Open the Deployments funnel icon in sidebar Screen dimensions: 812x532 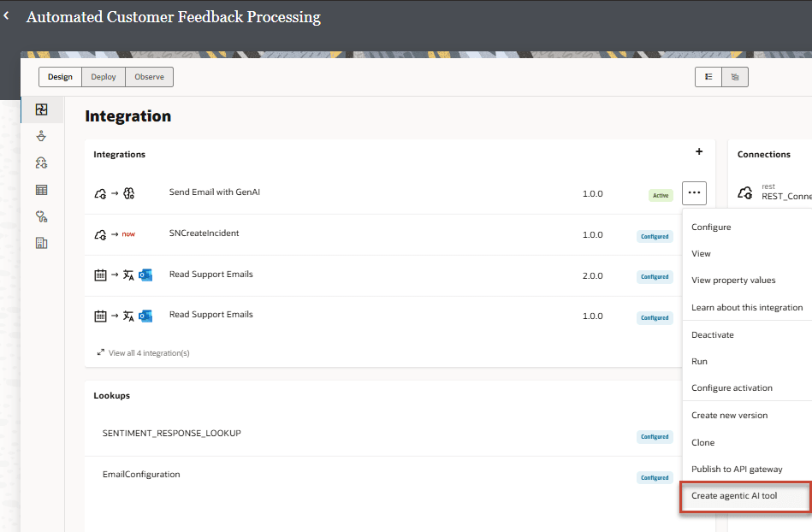point(40,135)
